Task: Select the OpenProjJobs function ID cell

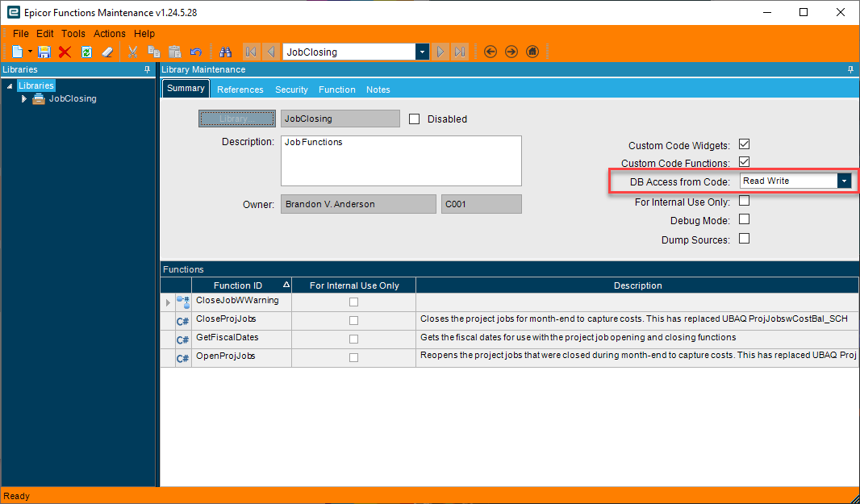Action: (x=241, y=357)
